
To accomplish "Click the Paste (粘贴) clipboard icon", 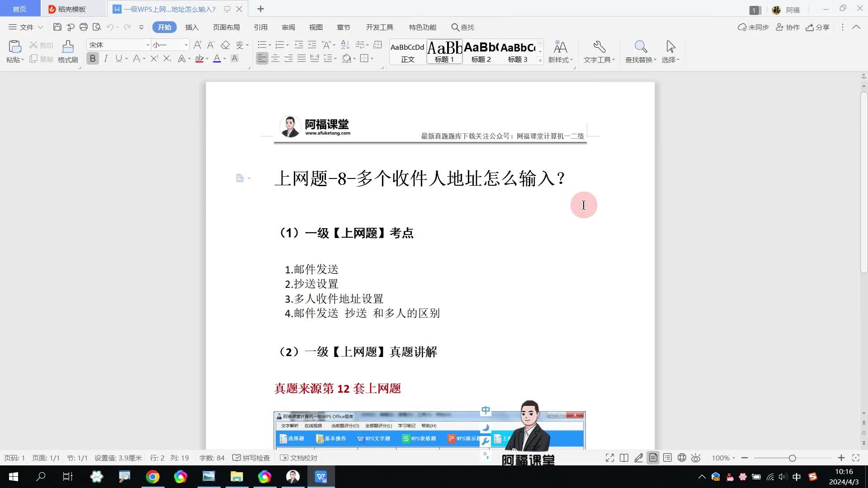I will [x=14, y=47].
